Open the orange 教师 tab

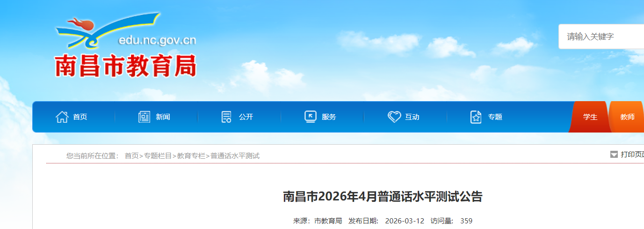point(627,117)
